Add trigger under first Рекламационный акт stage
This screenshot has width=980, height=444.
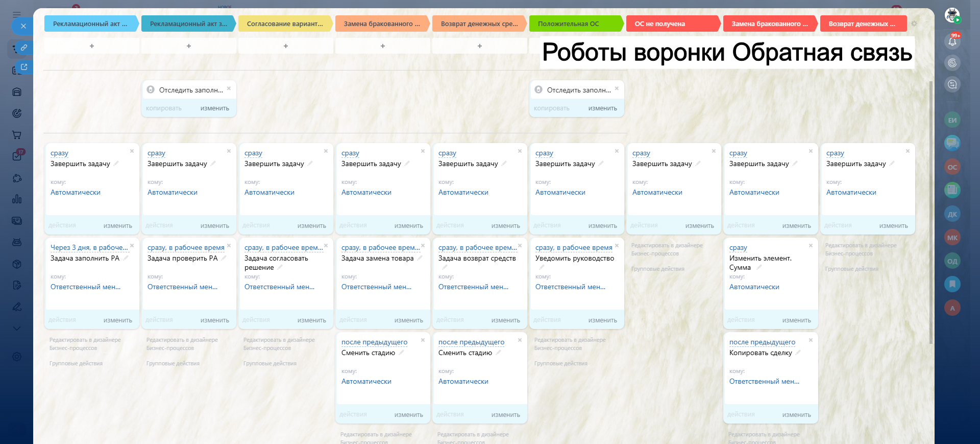(92, 46)
